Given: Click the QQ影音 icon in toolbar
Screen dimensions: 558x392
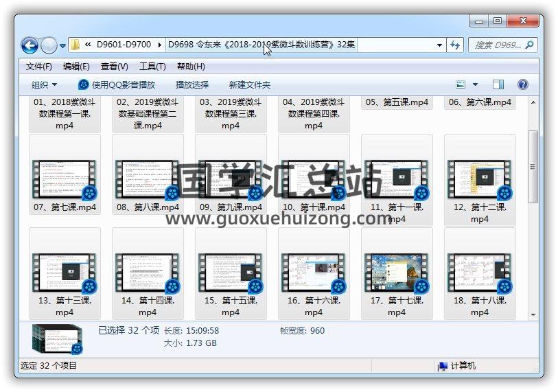Looking at the screenshot, I should (83, 84).
